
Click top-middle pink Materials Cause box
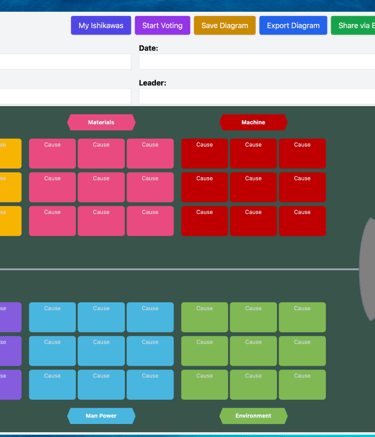pos(101,154)
